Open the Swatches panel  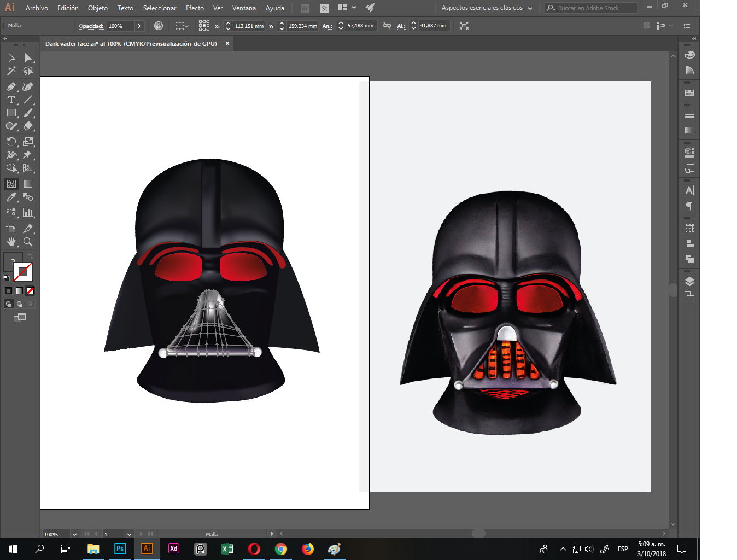point(689,93)
